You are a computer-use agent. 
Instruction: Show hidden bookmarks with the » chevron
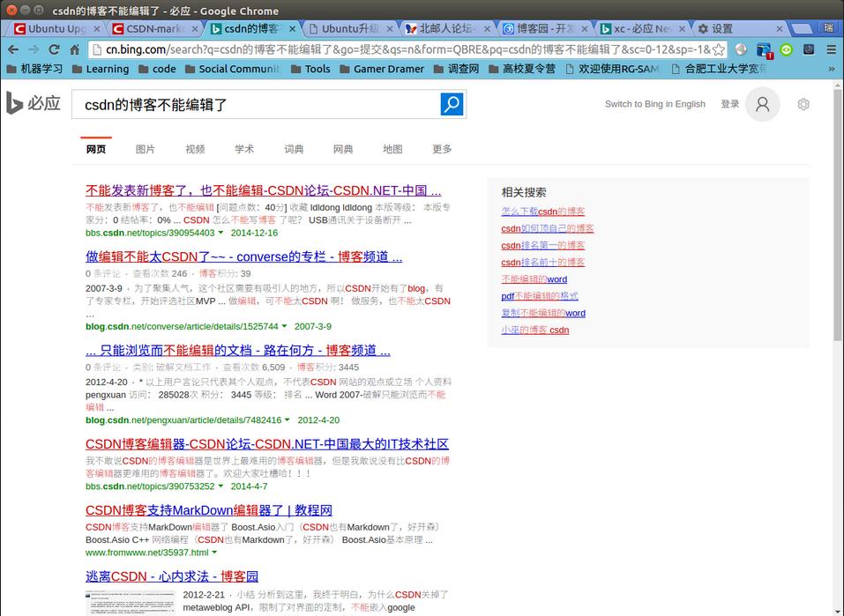[x=832, y=69]
